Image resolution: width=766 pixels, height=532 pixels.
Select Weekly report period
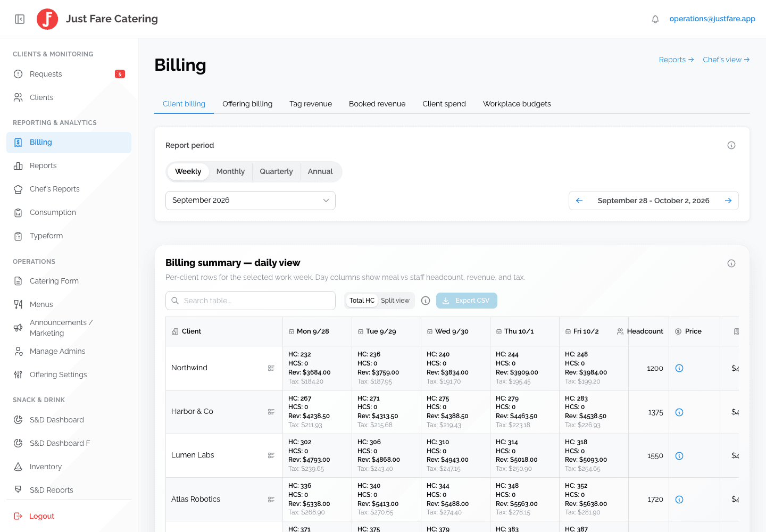tap(188, 171)
